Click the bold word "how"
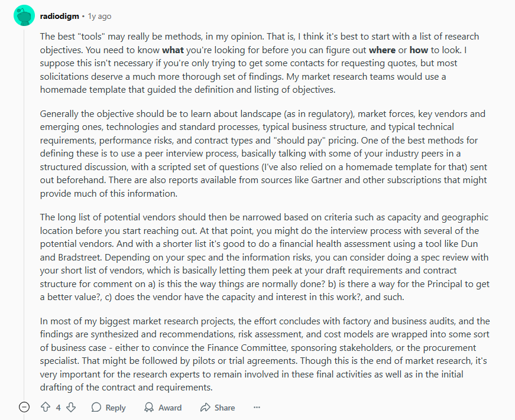The width and height of the screenshot is (515, 420). 419,50
